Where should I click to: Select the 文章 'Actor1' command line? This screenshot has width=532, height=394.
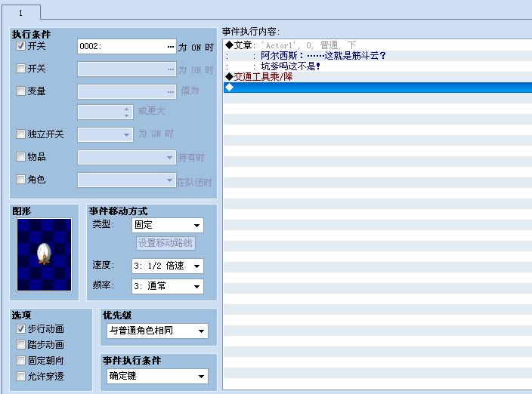pos(378,45)
